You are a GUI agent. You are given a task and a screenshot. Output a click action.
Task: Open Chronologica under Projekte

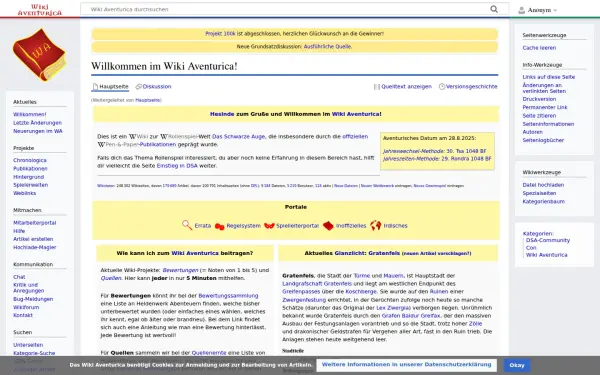point(29,160)
